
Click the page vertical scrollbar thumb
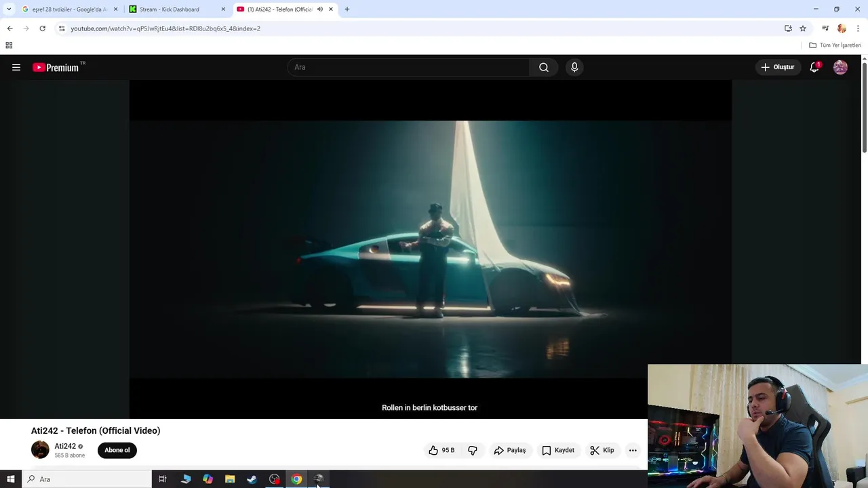coord(865,108)
